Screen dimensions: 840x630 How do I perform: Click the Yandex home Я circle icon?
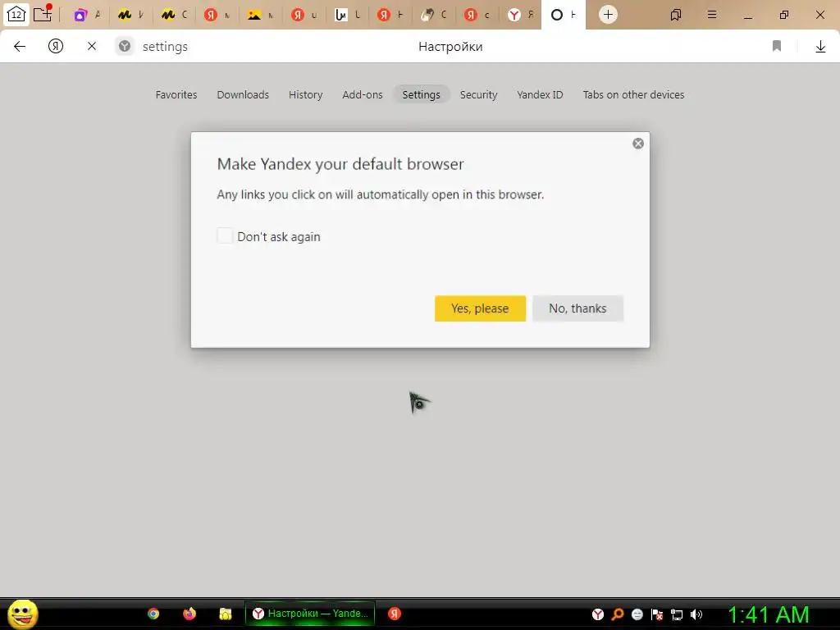(x=56, y=47)
